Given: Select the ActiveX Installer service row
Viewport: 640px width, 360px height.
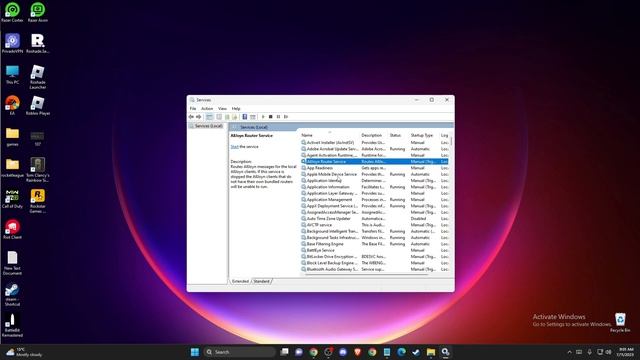Looking at the screenshot, I should click(x=374, y=142).
